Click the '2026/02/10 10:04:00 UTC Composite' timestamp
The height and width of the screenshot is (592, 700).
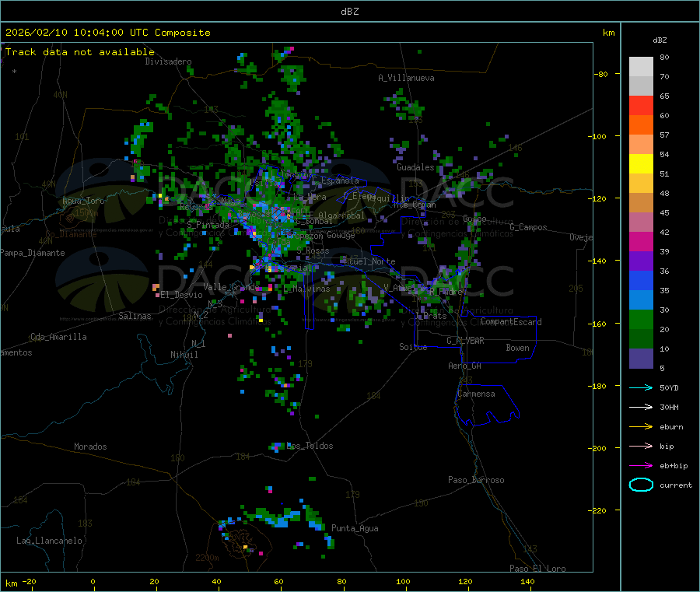pos(107,33)
